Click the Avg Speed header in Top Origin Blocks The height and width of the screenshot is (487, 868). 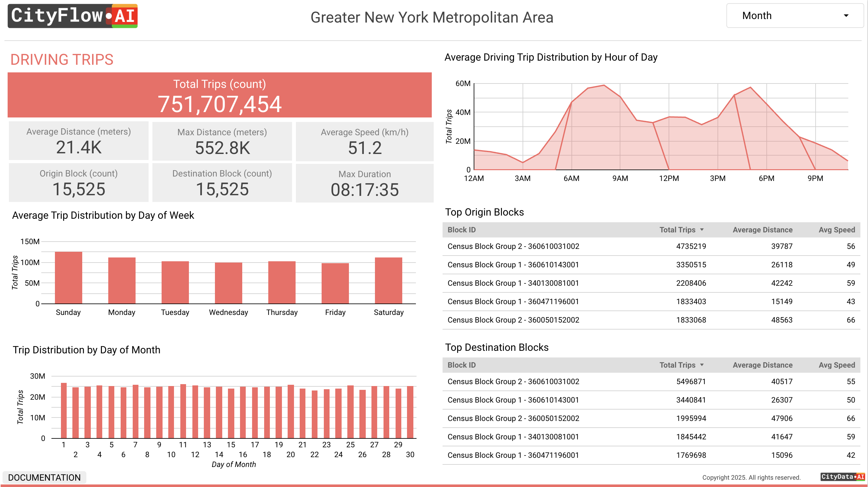(837, 230)
